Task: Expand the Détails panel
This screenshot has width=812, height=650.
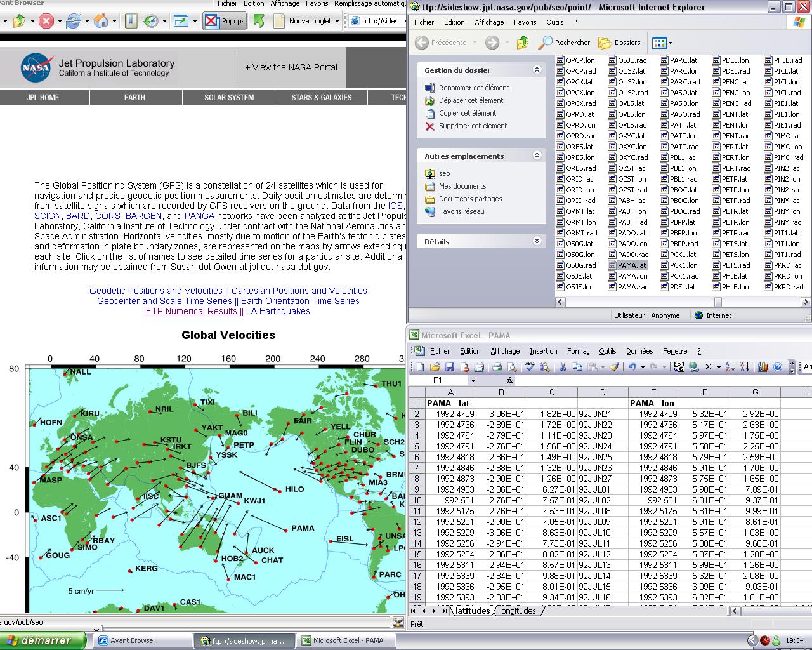Action: 537,241
